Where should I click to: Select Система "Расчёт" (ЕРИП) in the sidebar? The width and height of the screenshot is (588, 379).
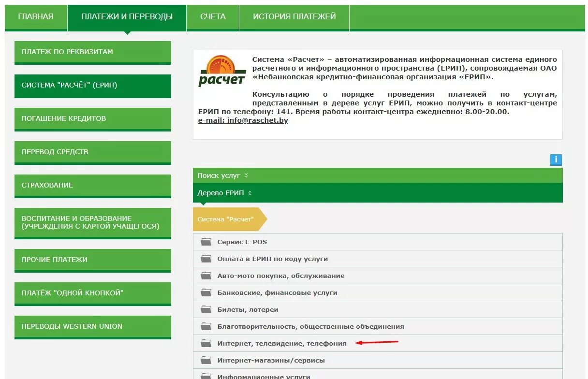coord(93,86)
